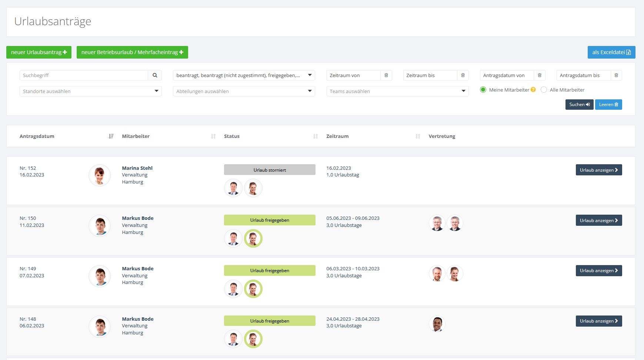Sort the list by Mitarbeiter column icon

coord(213,136)
